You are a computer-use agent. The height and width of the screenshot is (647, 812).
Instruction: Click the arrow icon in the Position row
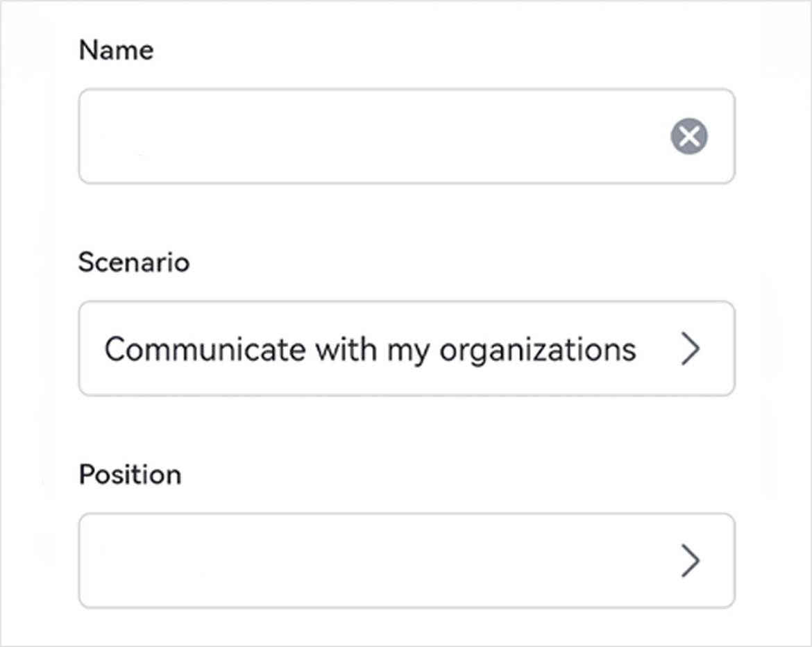691,561
